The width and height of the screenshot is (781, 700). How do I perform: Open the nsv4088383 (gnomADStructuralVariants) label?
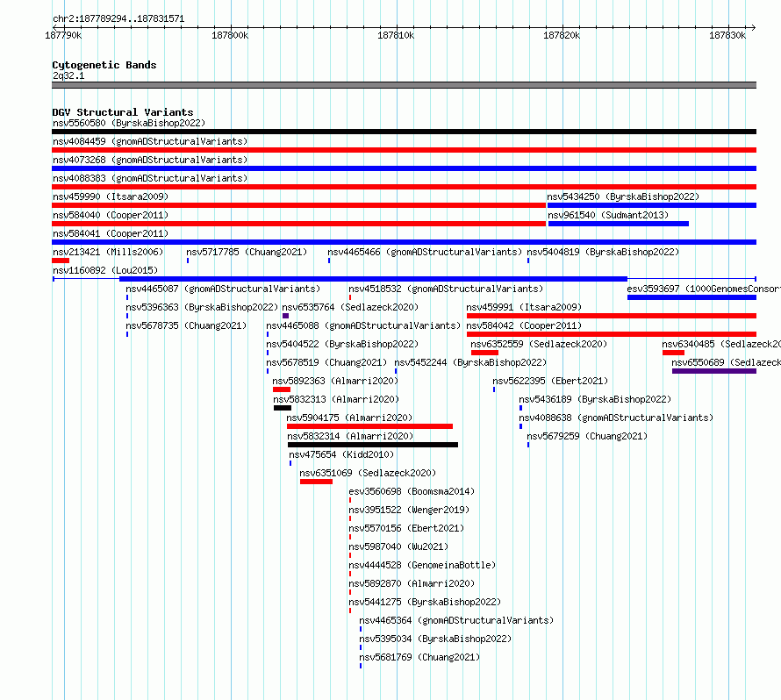click(150, 178)
